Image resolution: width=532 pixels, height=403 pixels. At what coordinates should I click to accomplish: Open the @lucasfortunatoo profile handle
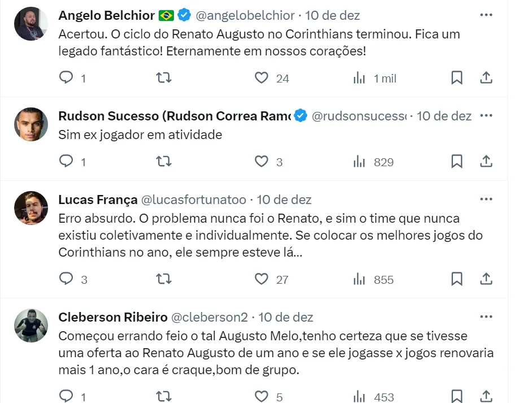tap(193, 200)
